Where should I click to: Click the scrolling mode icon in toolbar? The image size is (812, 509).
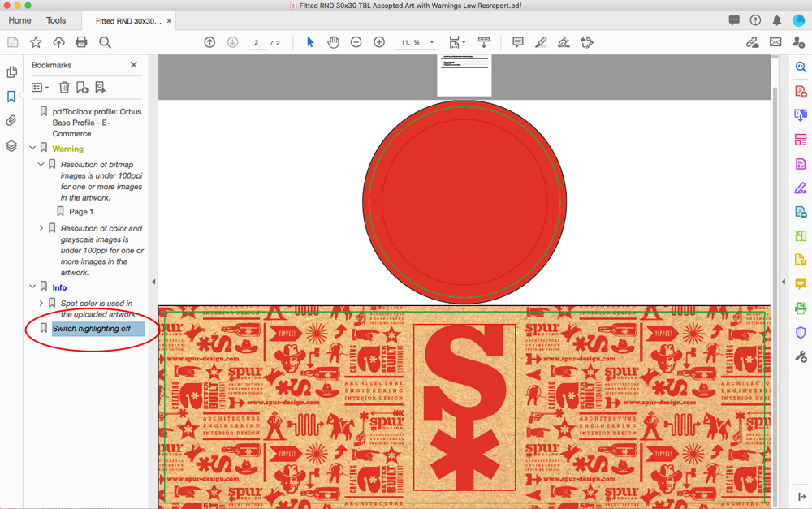pos(484,42)
